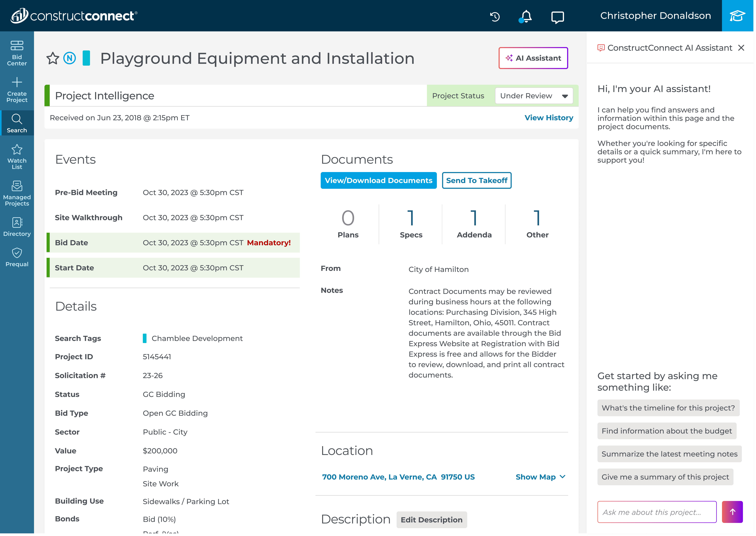Open the Directory sidebar item

coord(17,227)
